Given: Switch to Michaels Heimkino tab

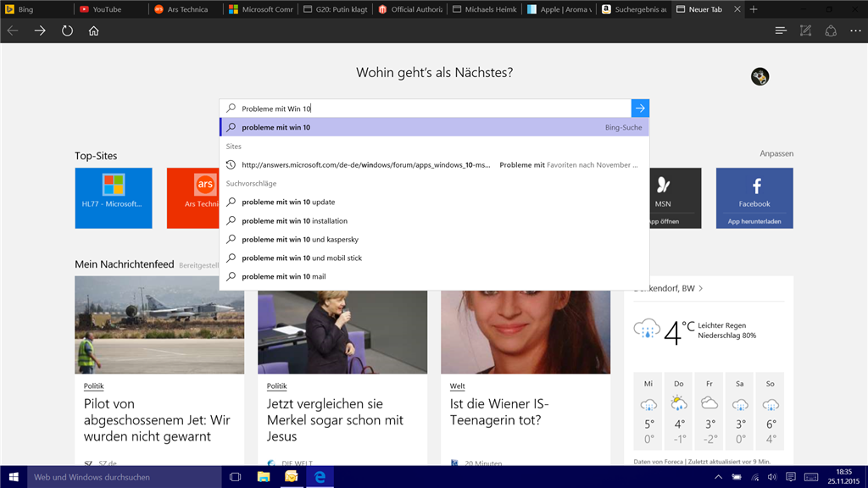Looking at the screenshot, I should click(485, 8).
